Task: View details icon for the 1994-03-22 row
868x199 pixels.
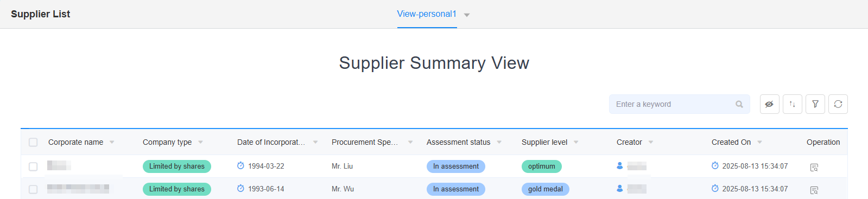Action: (x=814, y=168)
